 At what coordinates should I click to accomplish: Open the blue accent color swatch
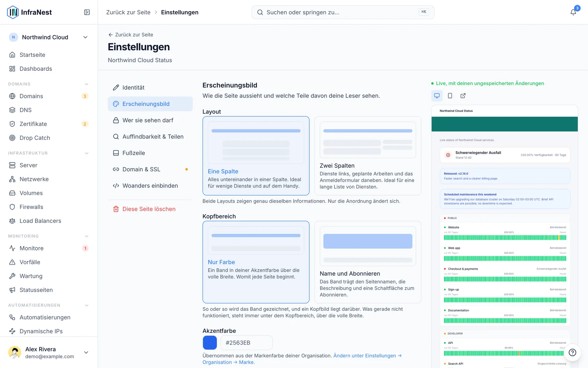[x=210, y=343]
